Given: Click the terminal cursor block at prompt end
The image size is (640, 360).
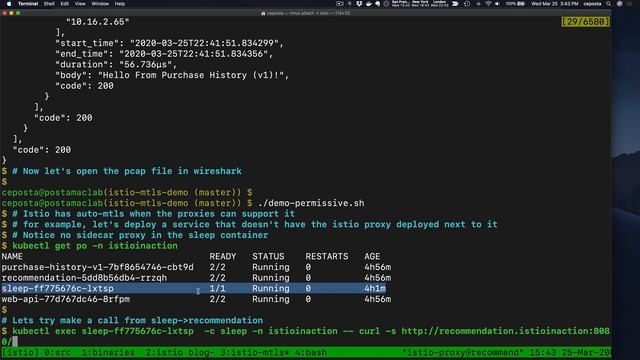Looking at the screenshot, I should click(x=15, y=342).
